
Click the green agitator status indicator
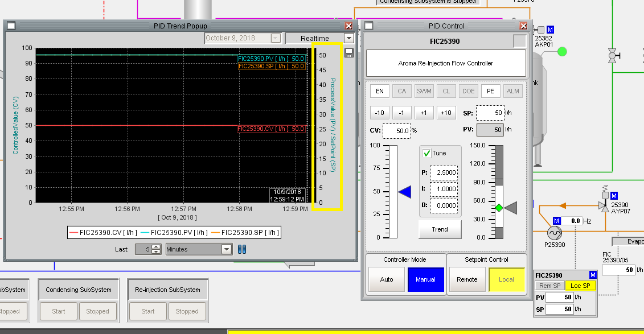pyautogui.click(x=562, y=52)
